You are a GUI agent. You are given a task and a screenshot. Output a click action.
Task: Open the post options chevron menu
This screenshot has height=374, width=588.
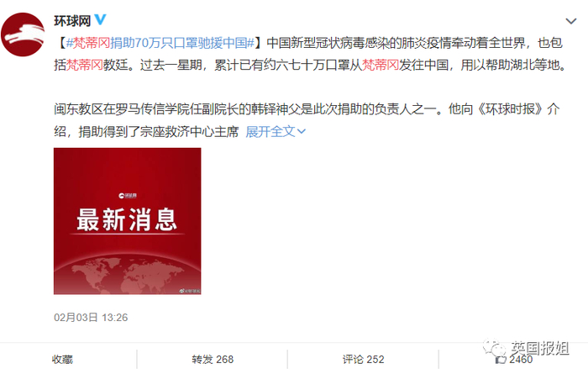coord(570,21)
